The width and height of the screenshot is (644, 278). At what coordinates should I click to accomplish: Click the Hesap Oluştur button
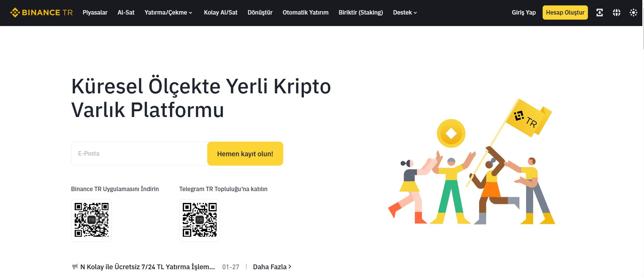click(565, 13)
